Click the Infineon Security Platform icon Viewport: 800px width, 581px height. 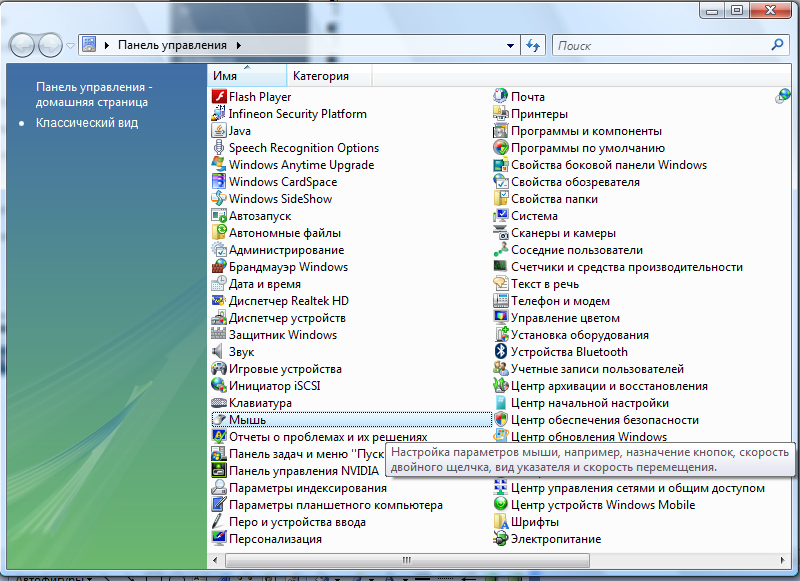(x=219, y=114)
